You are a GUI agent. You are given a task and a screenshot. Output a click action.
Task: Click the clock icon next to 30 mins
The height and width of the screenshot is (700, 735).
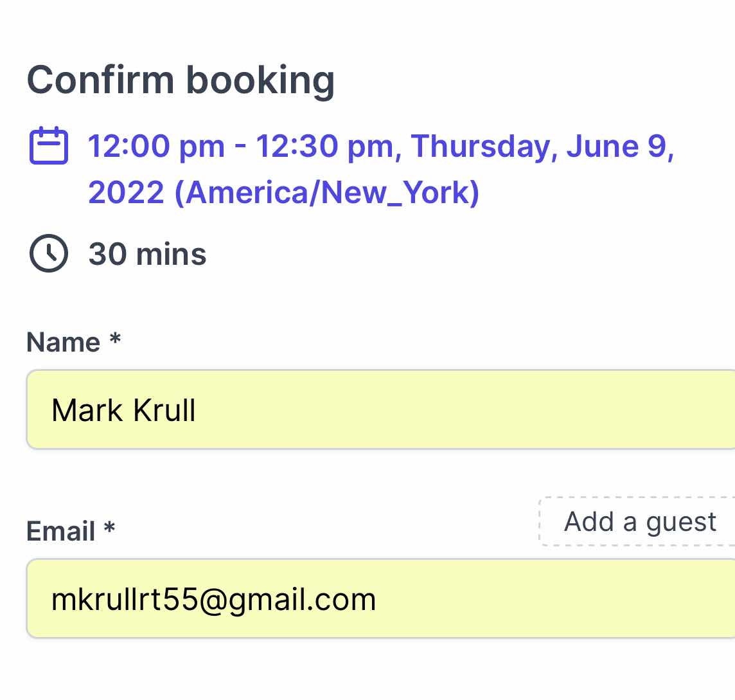click(49, 253)
